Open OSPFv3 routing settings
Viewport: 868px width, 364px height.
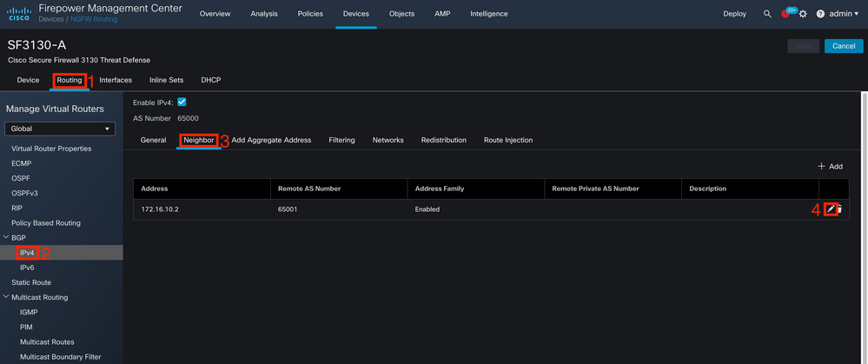click(24, 193)
